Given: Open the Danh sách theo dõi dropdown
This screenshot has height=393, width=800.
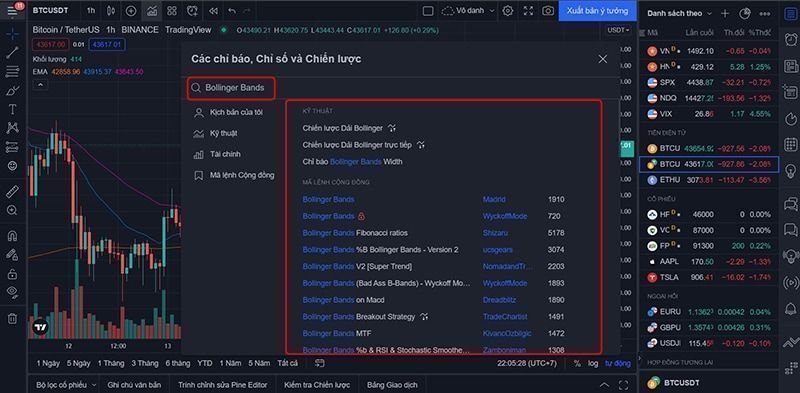Looking at the screenshot, I should (679, 13).
